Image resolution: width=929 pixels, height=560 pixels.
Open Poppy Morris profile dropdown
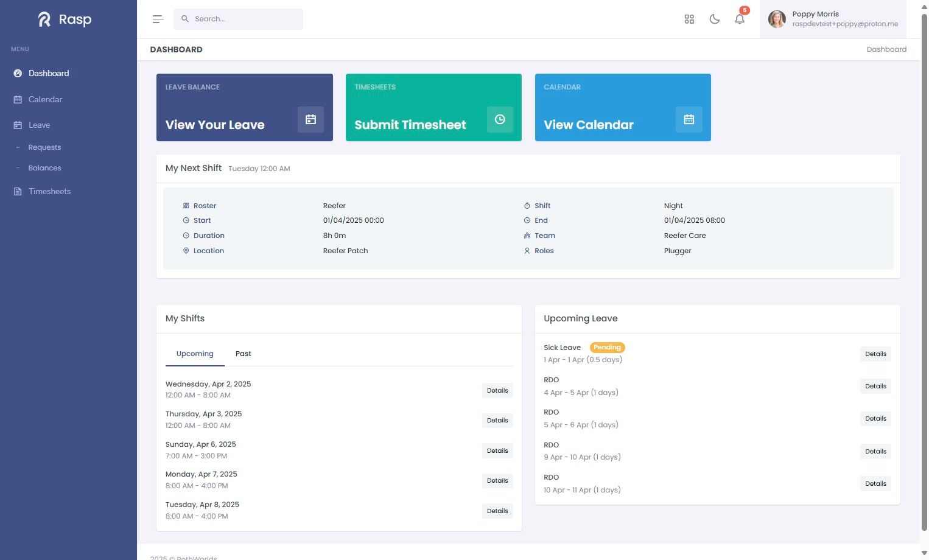(833, 19)
